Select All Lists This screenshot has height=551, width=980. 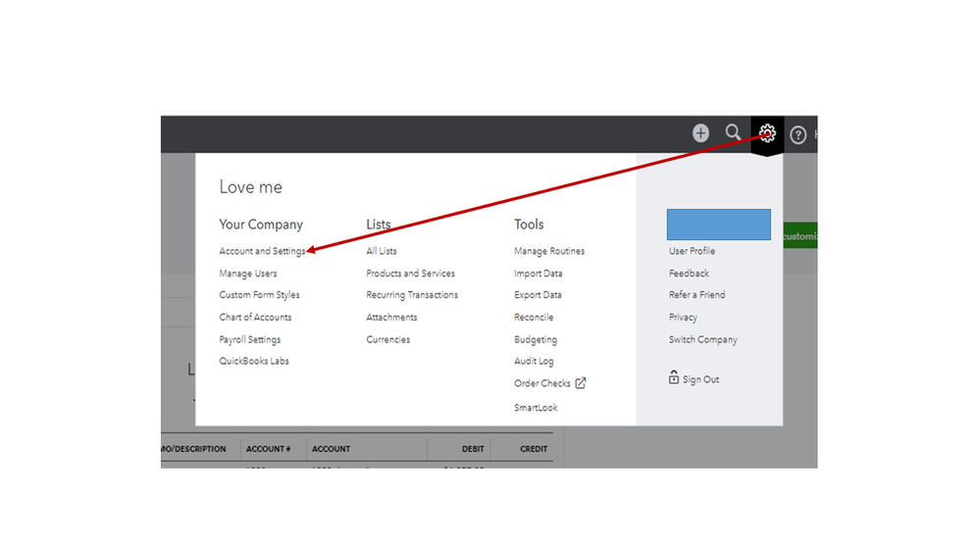[382, 251]
